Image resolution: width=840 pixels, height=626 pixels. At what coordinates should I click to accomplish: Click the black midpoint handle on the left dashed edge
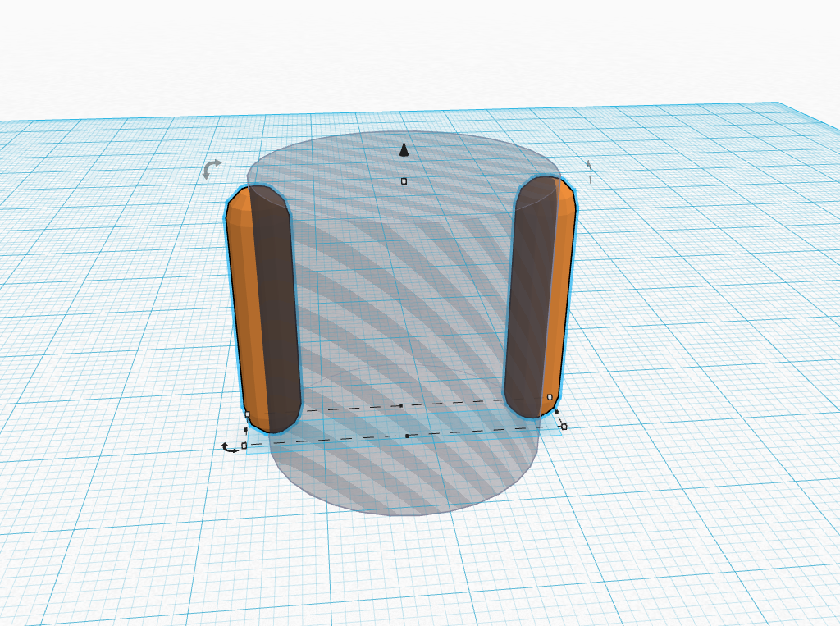point(246,429)
